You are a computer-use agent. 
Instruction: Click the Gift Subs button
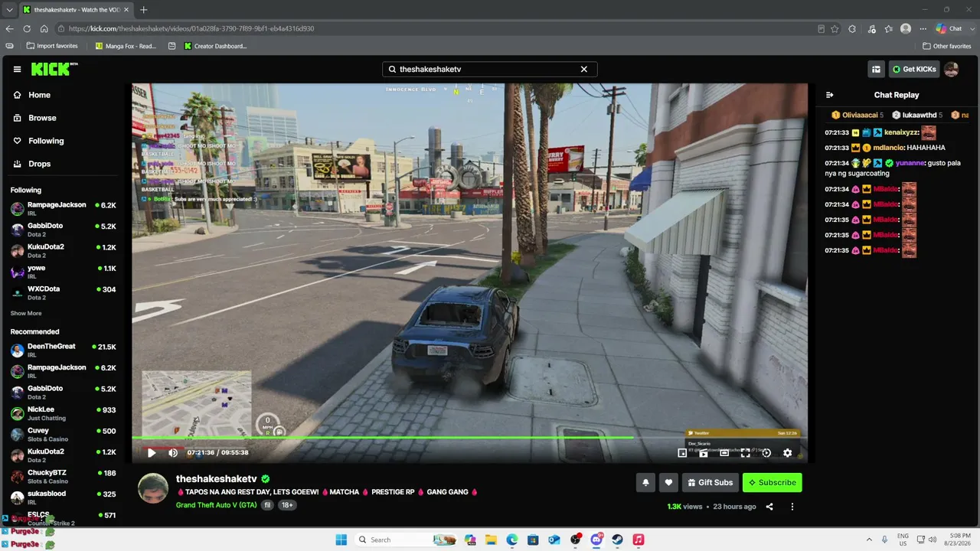pos(710,482)
